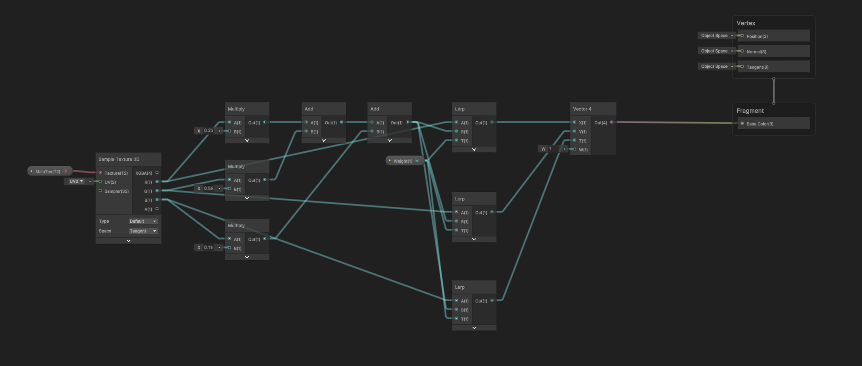862x366 pixels.
Task: Click Out port of Lerp feeding Y
Action: (492, 212)
